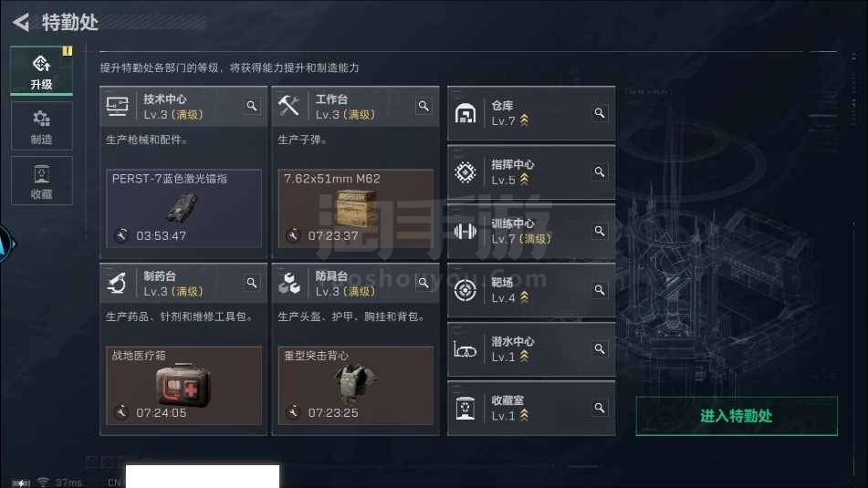Inspect 仓库 details via magnifier icon
The image size is (868, 488).
click(600, 113)
